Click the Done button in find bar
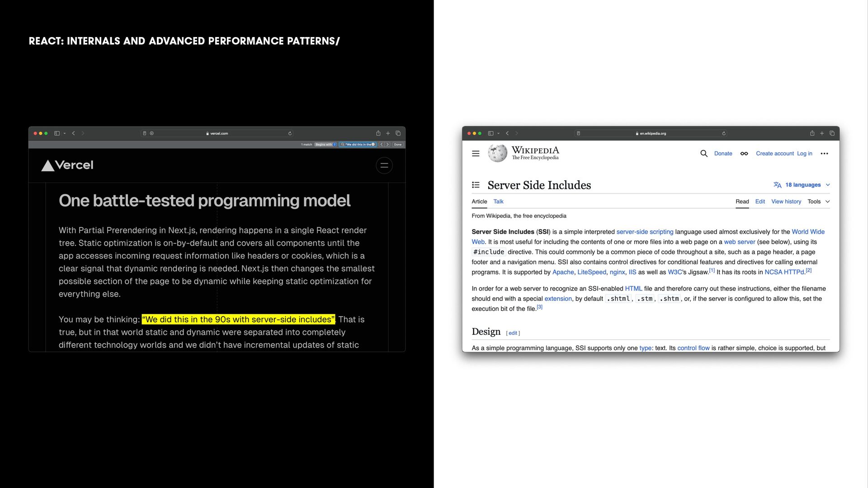This screenshot has width=868, height=488. tap(397, 145)
